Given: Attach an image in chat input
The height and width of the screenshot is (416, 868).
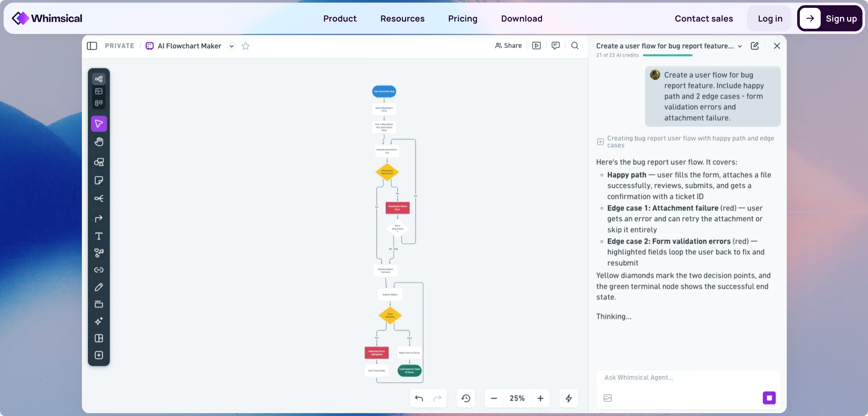Looking at the screenshot, I should coord(608,398).
